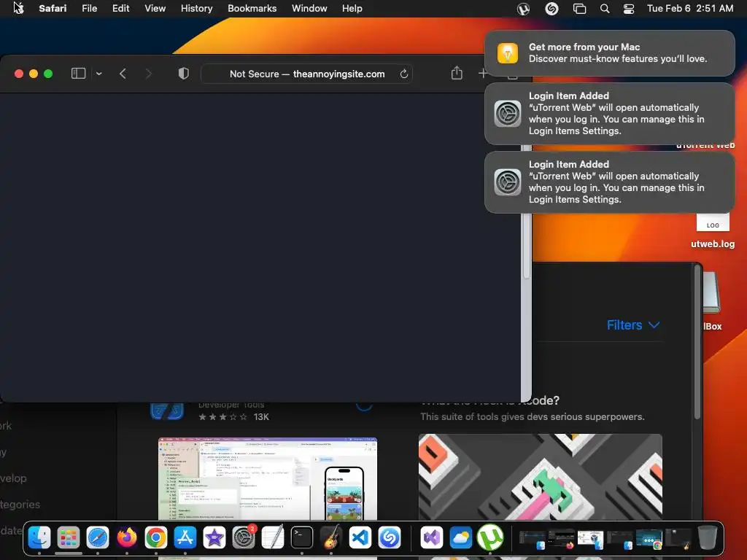Click the date and time clock

tap(690, 9)
